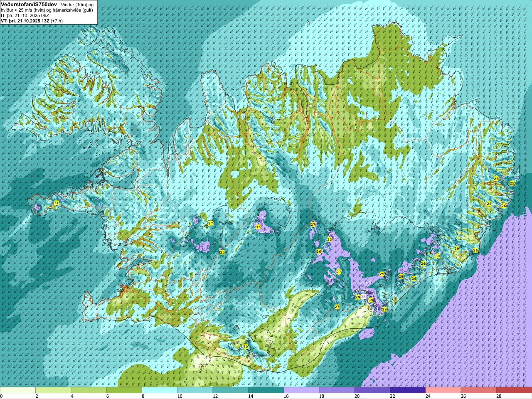Click the white-boxed gust label 25
532x399 pixels.
coord(363,297)
